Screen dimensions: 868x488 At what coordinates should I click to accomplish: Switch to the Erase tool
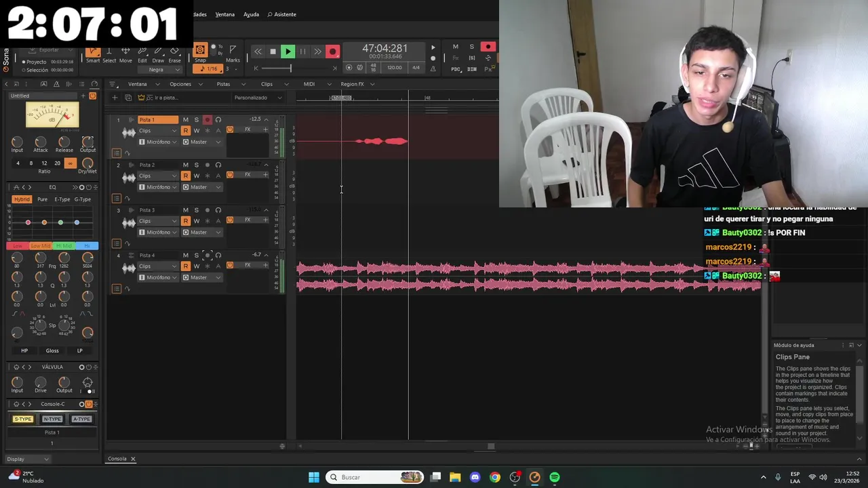click(174, 54)
